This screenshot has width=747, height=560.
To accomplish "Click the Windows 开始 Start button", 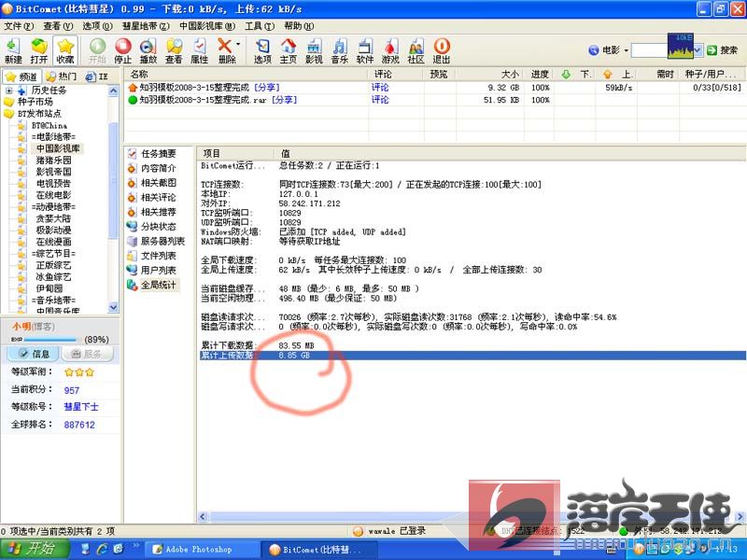I will [33, 549].
